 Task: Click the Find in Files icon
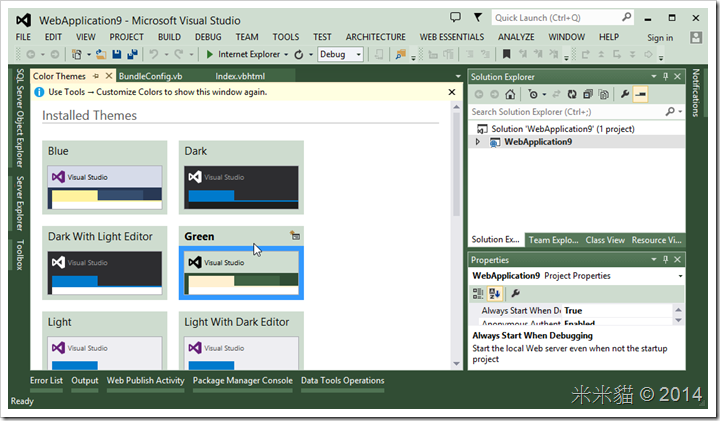click(400, 55)
